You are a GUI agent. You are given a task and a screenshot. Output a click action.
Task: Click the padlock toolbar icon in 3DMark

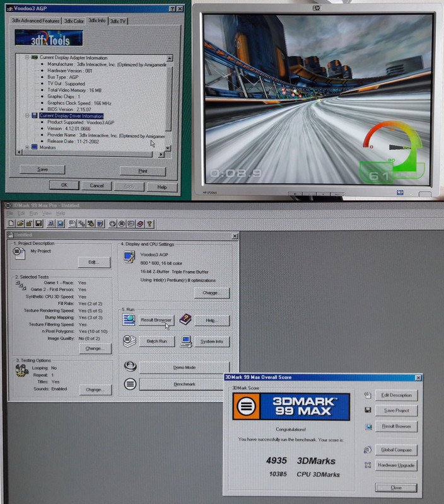click(x=29, y=224)
